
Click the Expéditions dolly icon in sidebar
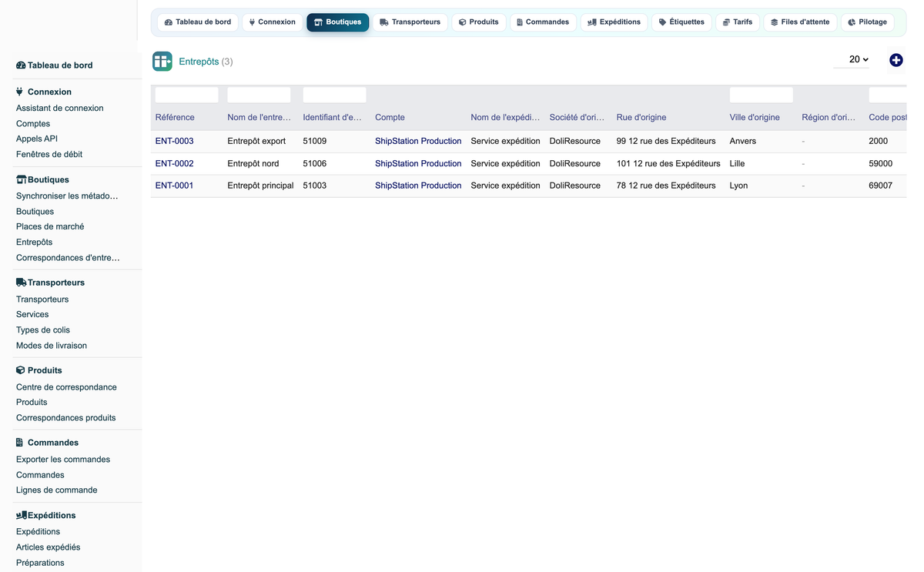tap(22, 515)
